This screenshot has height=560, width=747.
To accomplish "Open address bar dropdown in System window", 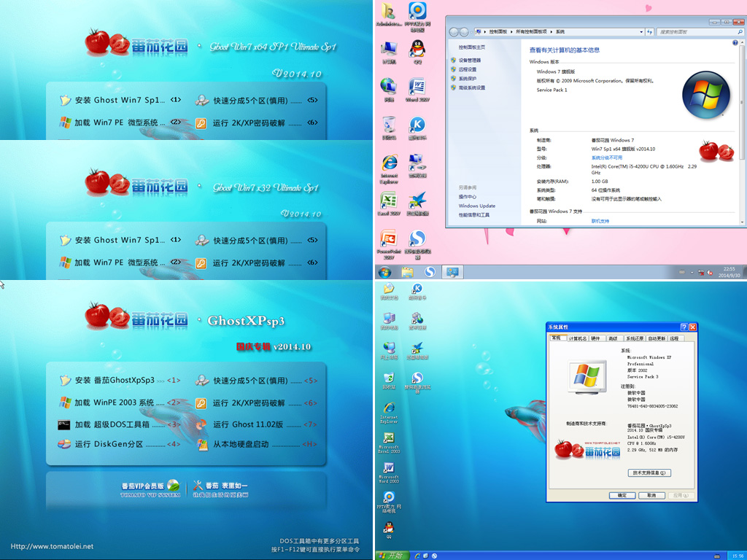I will click(x=641, y=32).
